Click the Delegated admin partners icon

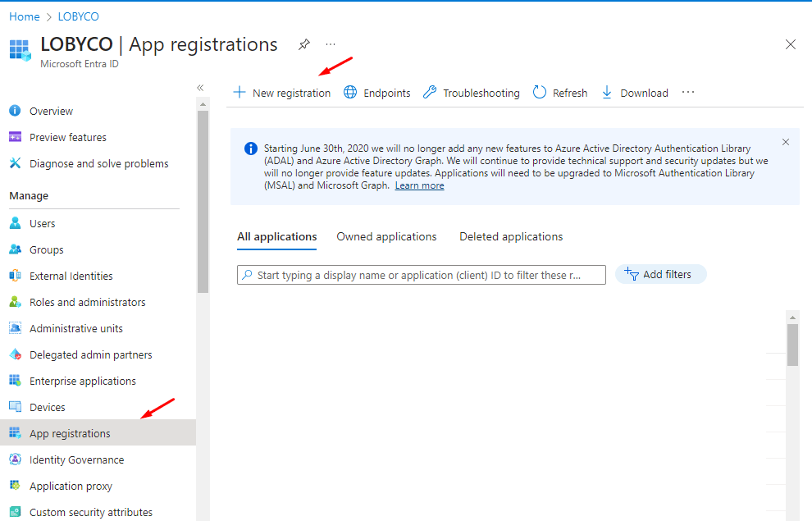coord(15,354)
